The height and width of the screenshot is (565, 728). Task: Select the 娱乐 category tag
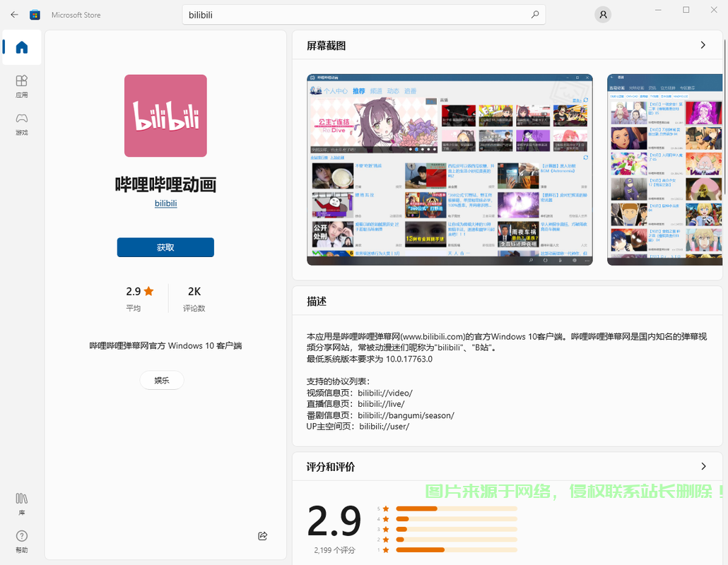tap(162, 381)
